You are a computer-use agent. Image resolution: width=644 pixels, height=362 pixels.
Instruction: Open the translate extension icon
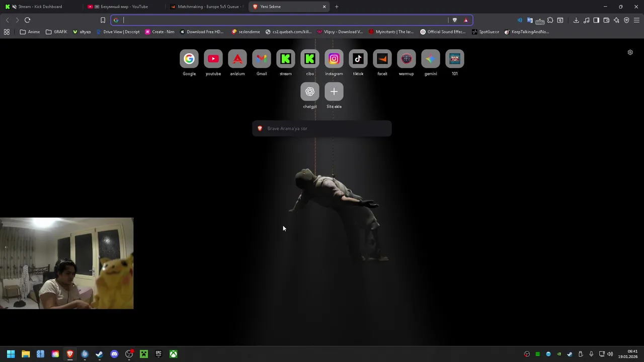(530, 20)
